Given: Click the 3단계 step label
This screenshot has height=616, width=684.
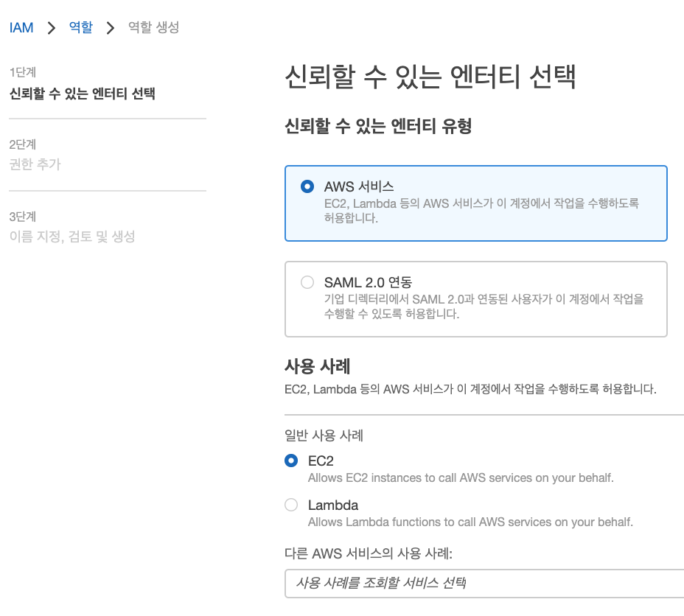Looking at the screenshot, I should 23,217.
